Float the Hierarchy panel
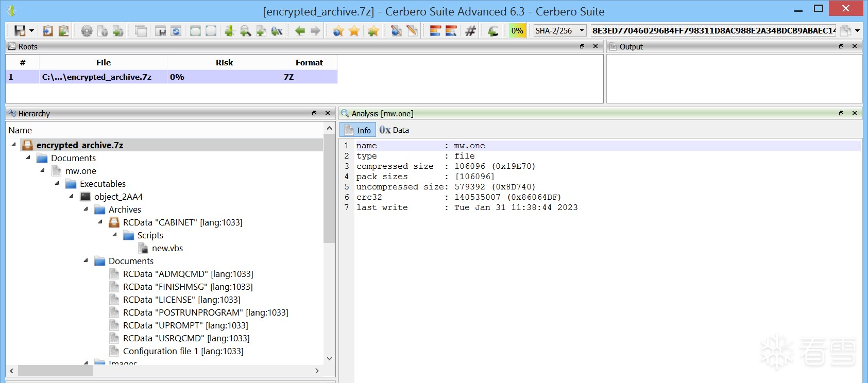 coord(314,113)
